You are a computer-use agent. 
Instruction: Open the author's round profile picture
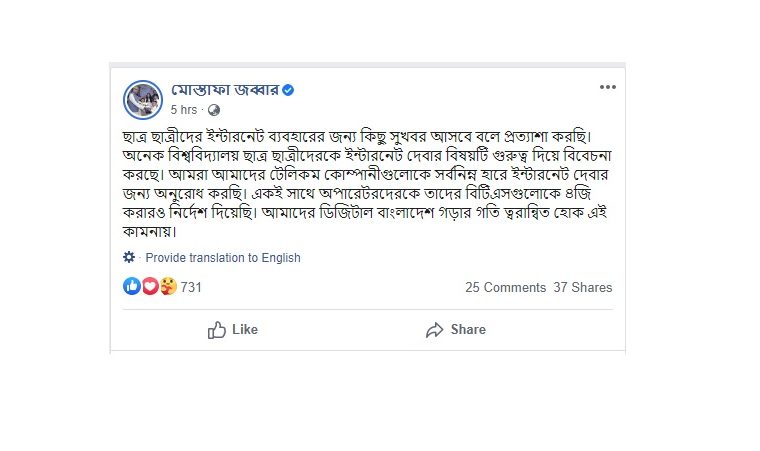click(142, 99)
